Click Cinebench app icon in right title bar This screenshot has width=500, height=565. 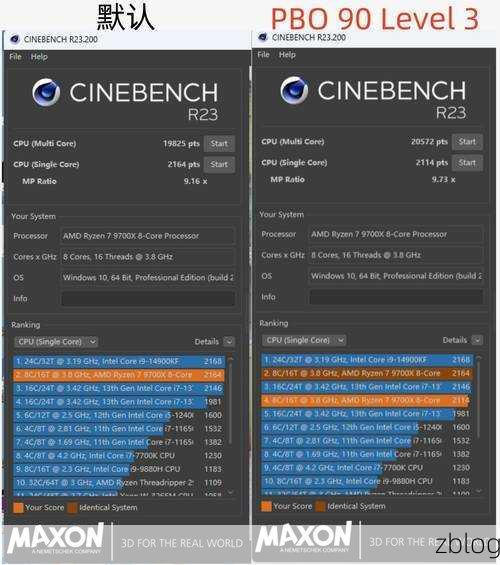(263, 37)
